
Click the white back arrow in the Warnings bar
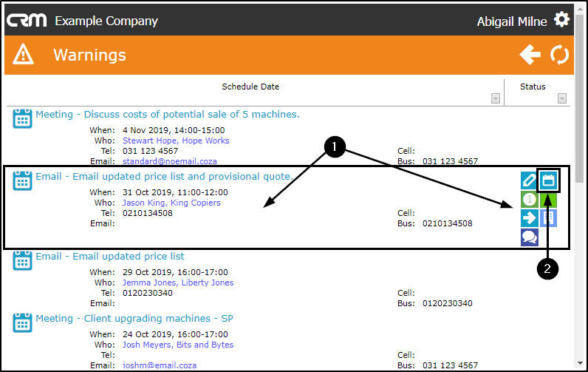click(530, 54)
